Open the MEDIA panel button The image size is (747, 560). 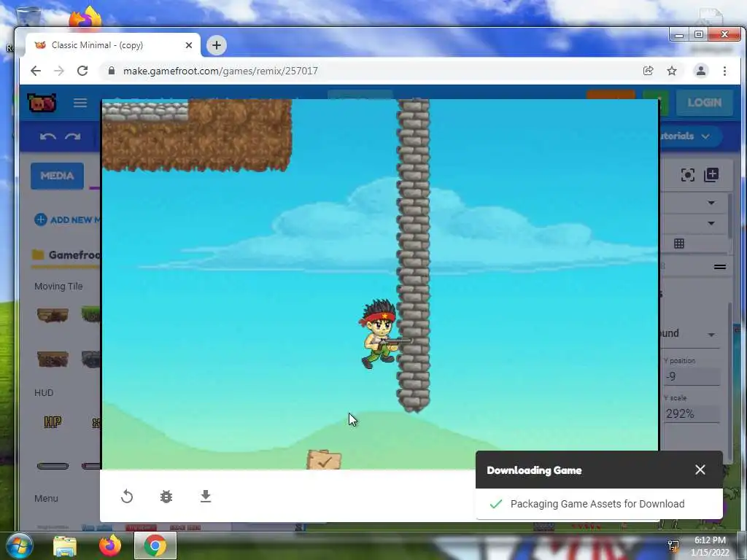(x=57, y=176)
